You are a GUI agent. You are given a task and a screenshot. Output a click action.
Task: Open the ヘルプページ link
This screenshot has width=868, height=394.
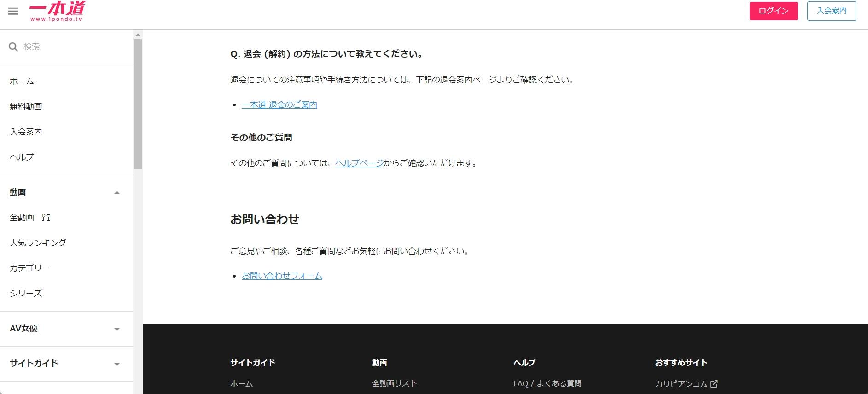pyautogui.click(x=359, y=163)
